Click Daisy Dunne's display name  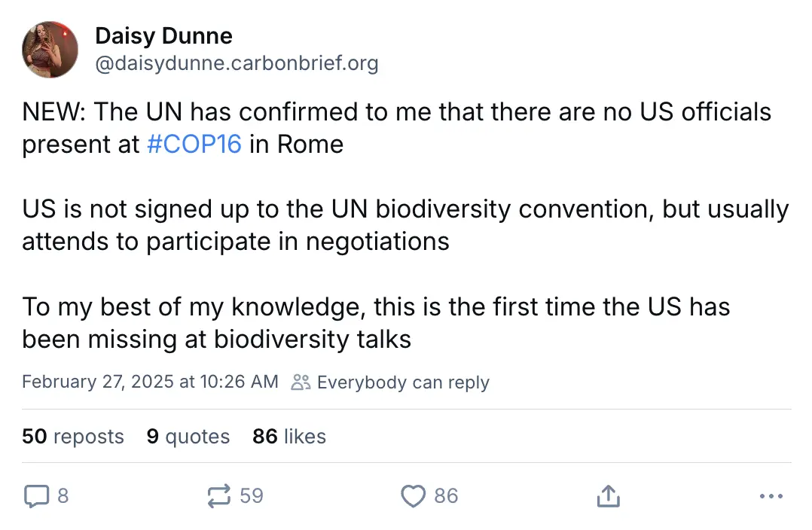pyautogui.click(x=163, y=35)
